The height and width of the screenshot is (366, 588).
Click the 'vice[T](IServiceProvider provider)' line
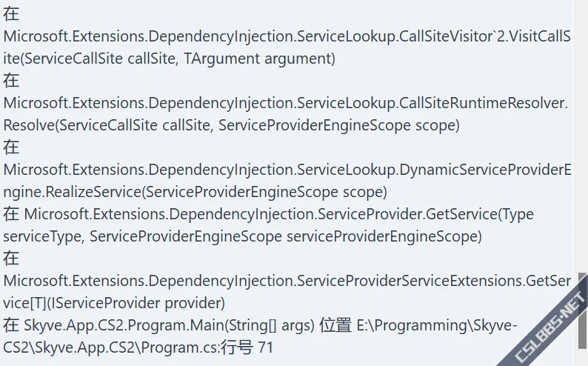coord(114,303)
